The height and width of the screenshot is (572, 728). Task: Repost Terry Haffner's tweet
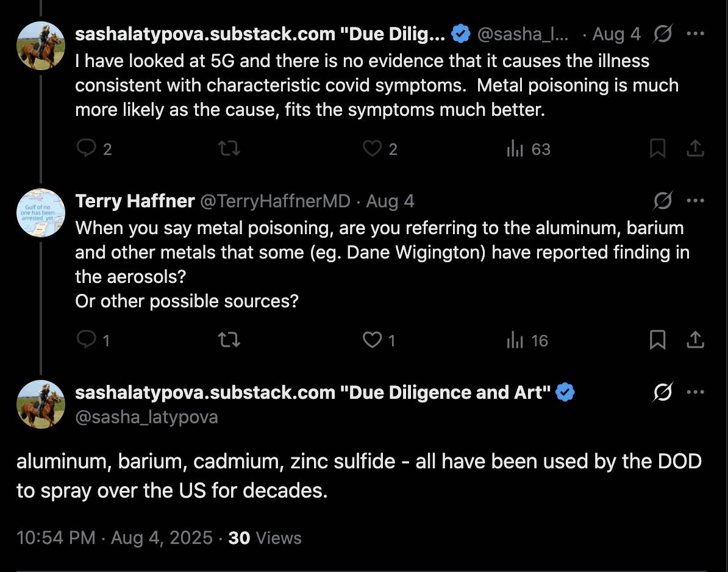pos(229,340)
